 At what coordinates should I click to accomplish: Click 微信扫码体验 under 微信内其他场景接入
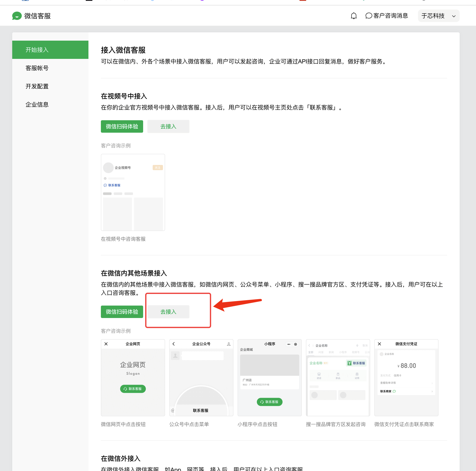point(122,312)
